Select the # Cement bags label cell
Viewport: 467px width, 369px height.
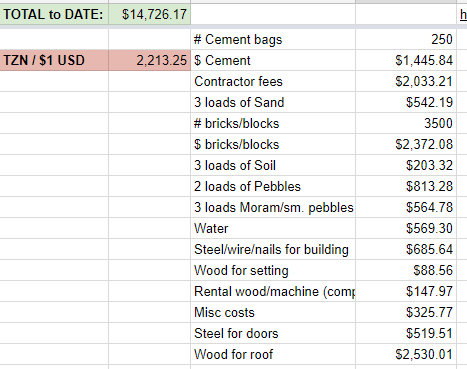(x=273, y=39)
